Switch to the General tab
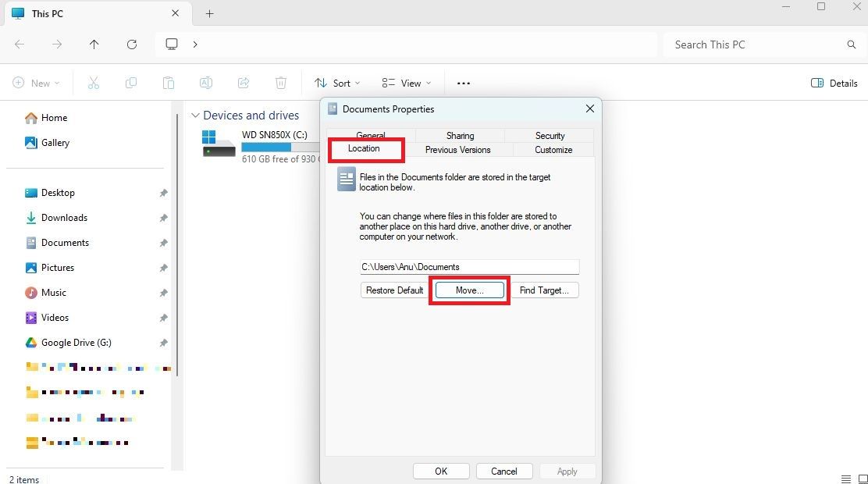 [x=370, y=134]
